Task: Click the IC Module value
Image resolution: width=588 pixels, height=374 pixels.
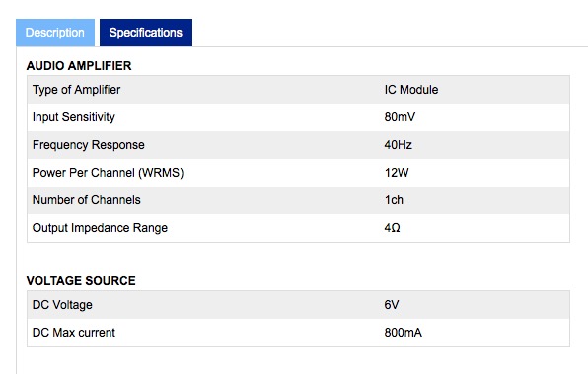Action: click(x=411, y=90)
